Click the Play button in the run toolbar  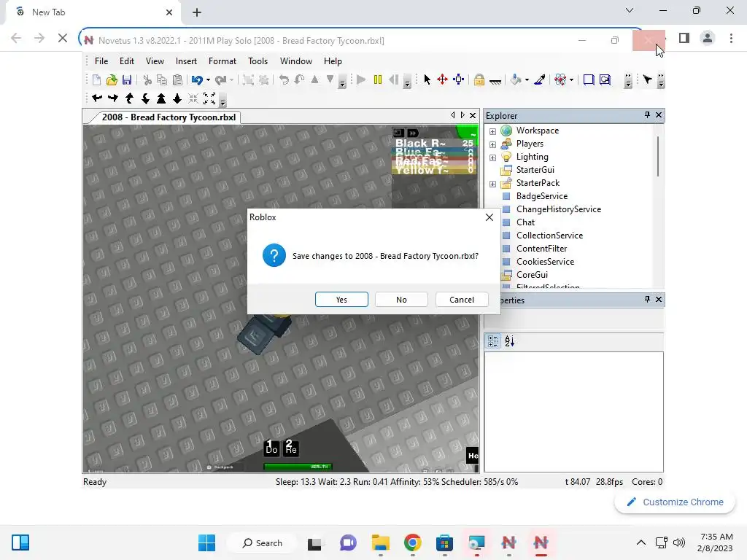click(x=361, y=79)
